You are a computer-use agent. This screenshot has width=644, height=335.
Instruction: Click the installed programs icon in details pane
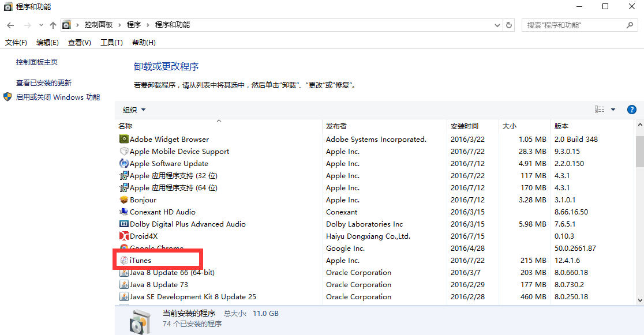140,322
